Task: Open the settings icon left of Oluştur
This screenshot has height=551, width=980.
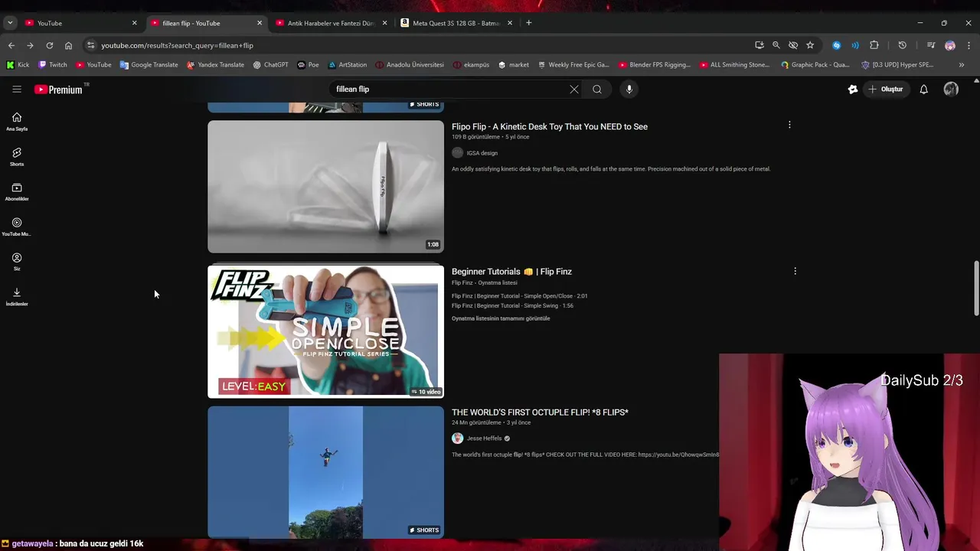Action: click(853, 90)
